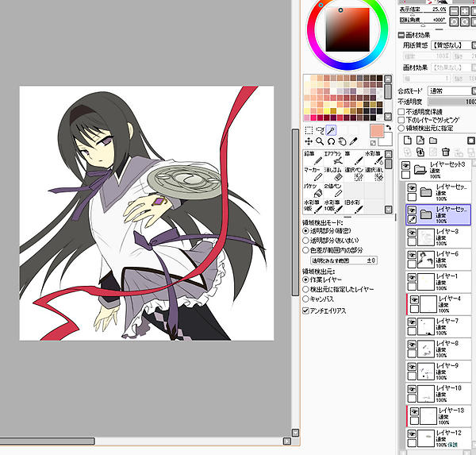This screenshot has height=455, width=476.
Task: Select 透明部分(精密) detection mode
Action: [305, 231]
